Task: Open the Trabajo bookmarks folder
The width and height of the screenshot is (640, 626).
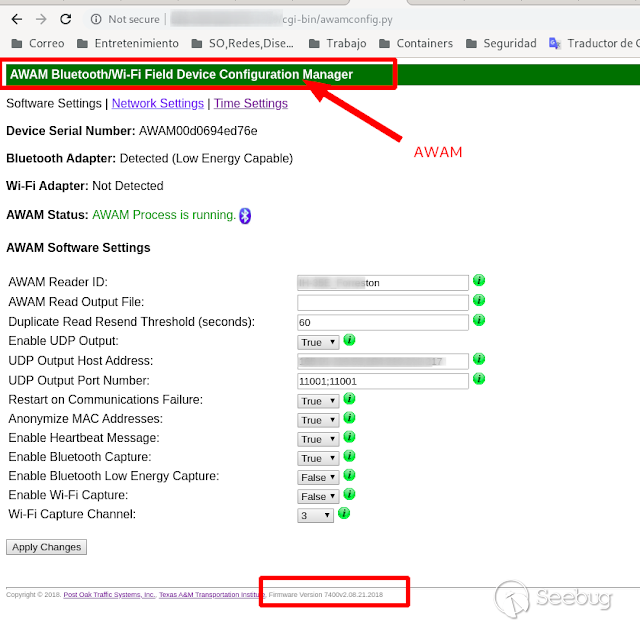Action: click(x=338, y=43)
